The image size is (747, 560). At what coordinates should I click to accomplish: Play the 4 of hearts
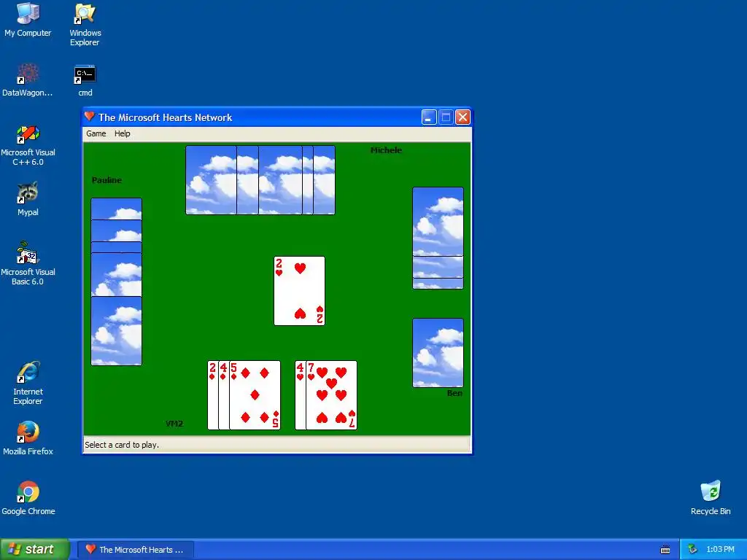pos(300,395)
